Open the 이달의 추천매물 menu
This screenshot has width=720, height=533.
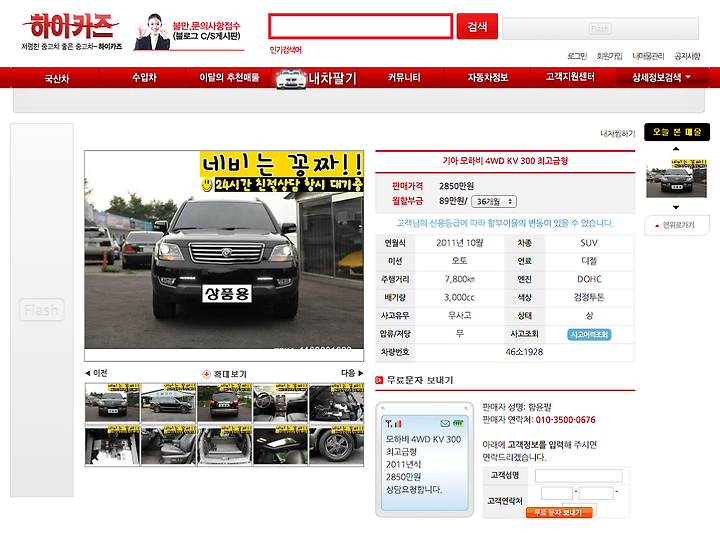coord(229,78)
